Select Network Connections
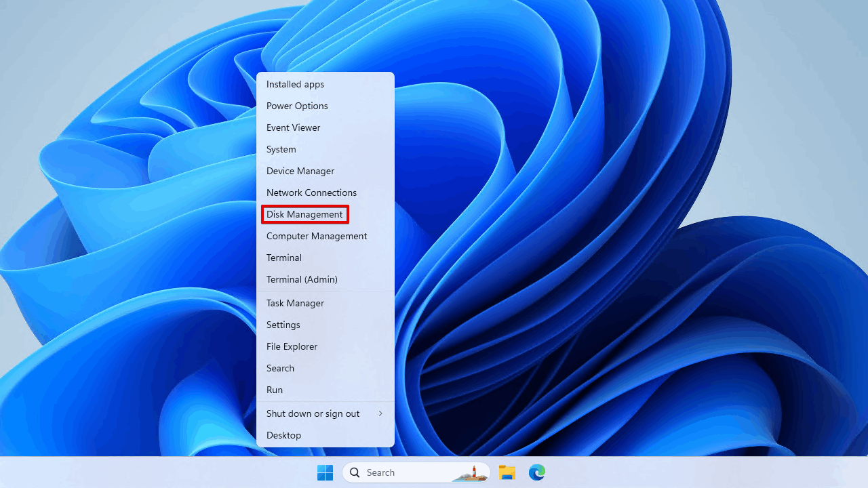The width and height of the screenshot is (868, 488). pyautogui.click(x=311, y=192)
